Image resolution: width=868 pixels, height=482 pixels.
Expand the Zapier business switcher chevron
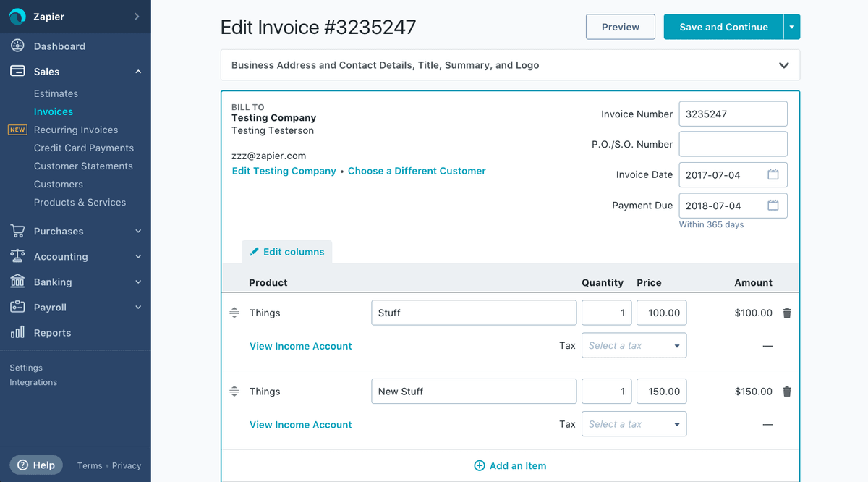(x=136, y=16)
